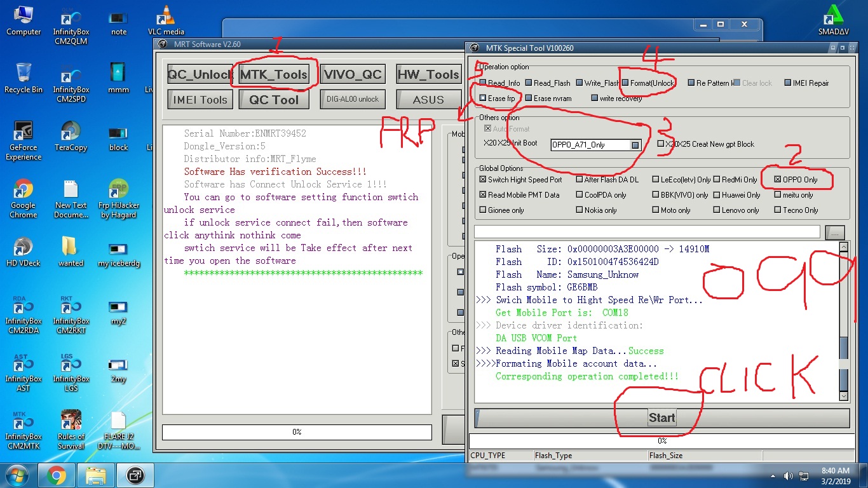The height and width of the screenshot is (488, 868).
Task: Open InfinityBox CM2QLM desktop shortcut
Action: (71, 25)
